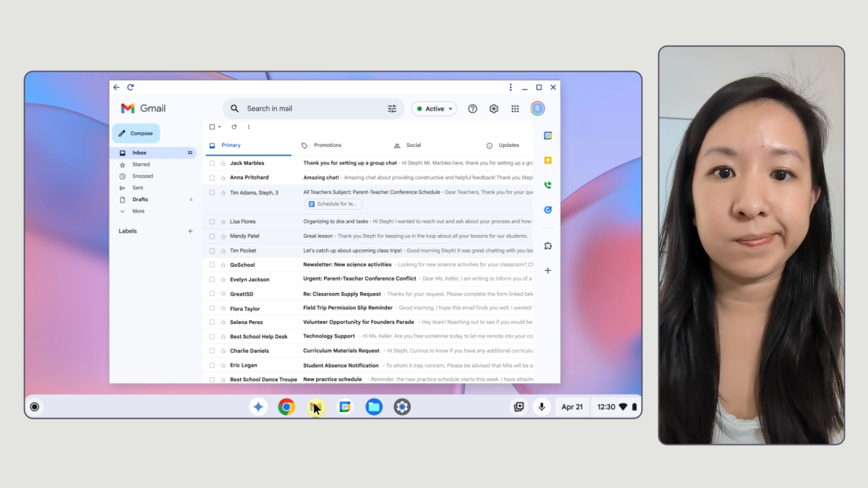Open Google Keep side panel icon
The image size is (868, 488).
(548, 160)
